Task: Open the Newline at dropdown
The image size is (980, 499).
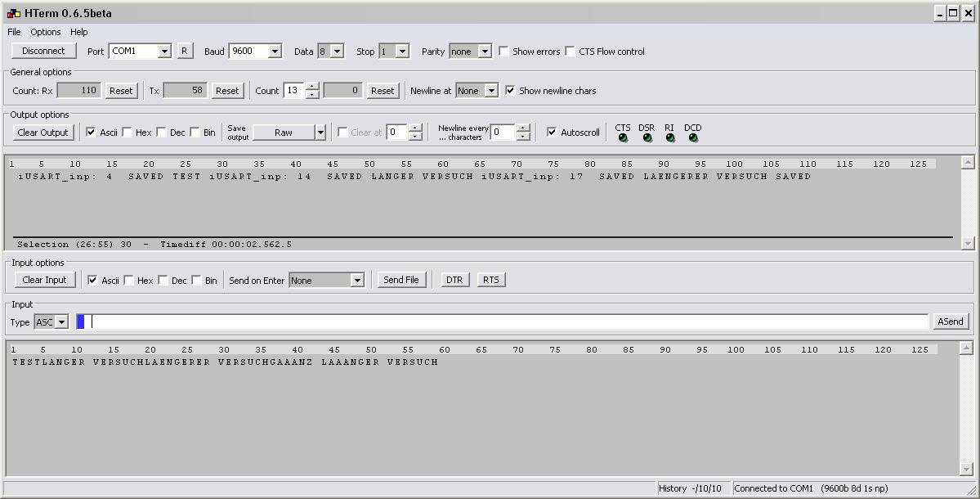Action: 492,91
